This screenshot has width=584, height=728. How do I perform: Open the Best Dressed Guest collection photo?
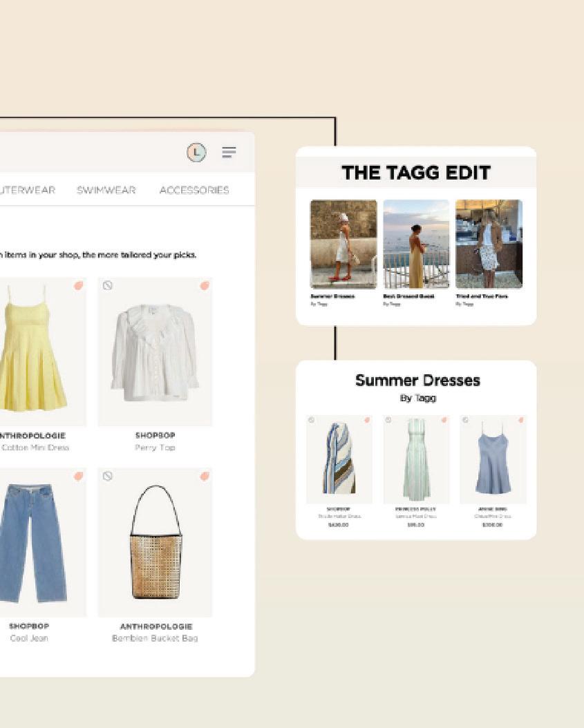[x=416, y=245]
